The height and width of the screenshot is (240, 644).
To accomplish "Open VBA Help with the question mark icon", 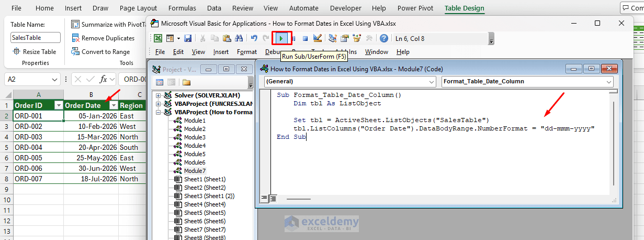I will [385, 38].
